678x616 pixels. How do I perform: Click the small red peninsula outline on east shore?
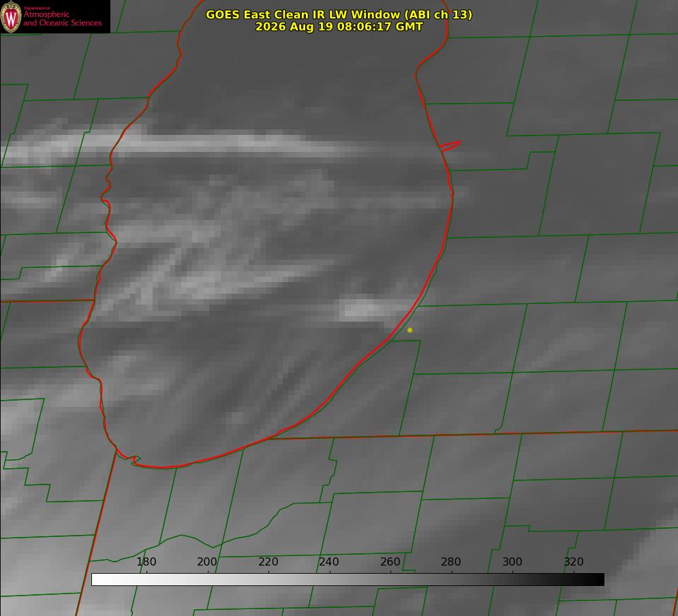450,146
